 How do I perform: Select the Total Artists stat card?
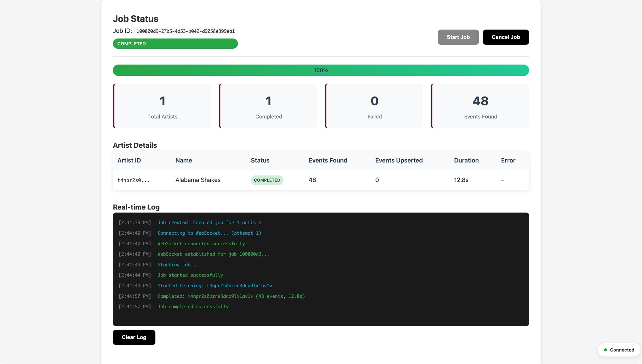point(162,106)
